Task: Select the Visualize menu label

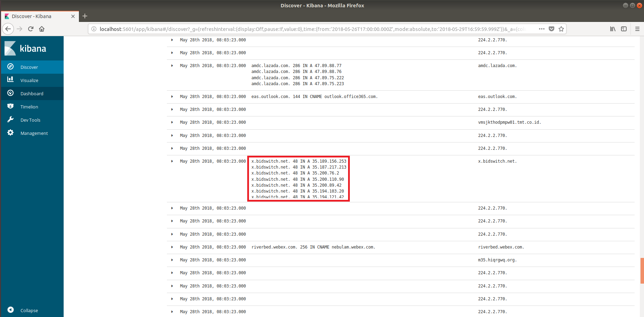Action: pos(29,80)
